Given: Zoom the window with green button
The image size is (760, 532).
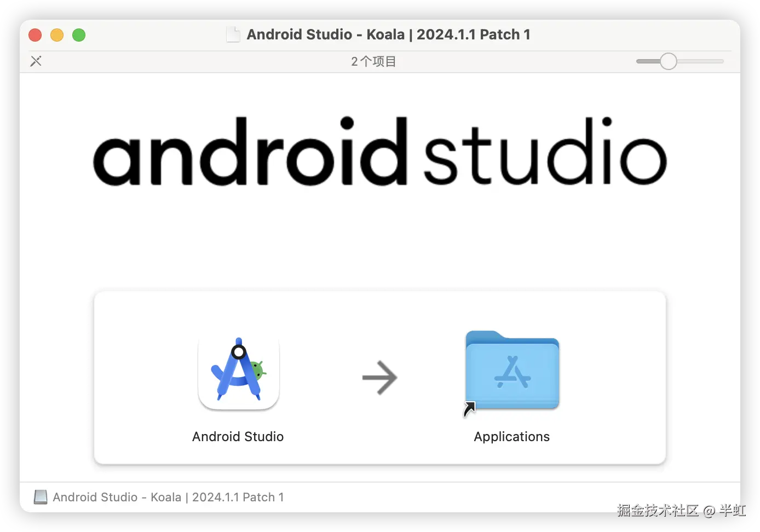Looking at the screenshot, I should [79, 35].
